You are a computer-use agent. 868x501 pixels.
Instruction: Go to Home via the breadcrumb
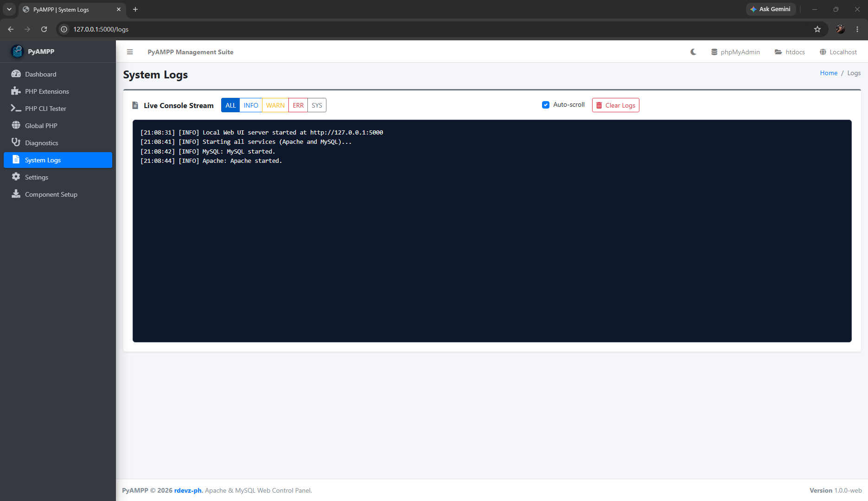point(829,73)
